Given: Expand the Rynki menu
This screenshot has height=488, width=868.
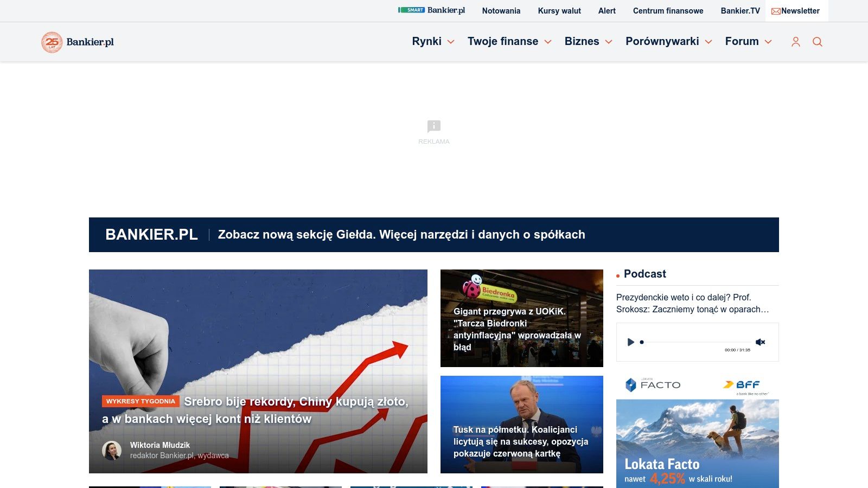Looking at the screenshot, I should 433,42.
